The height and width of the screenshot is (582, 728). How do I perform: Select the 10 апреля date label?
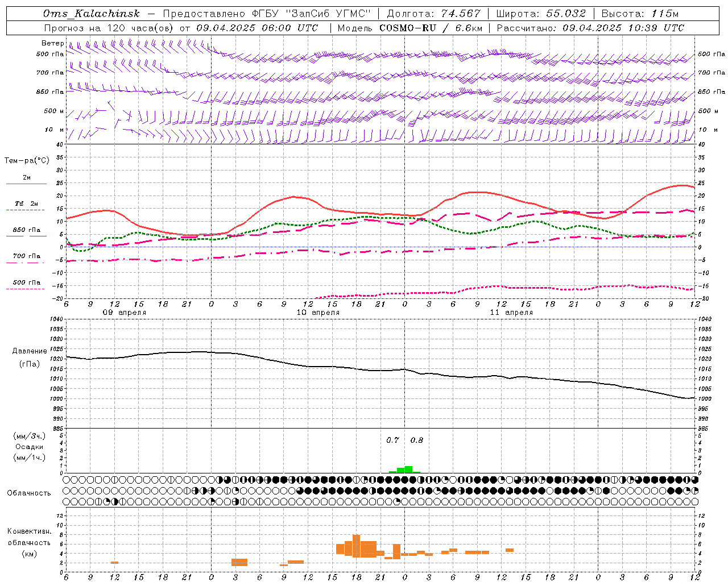point(317,313)
